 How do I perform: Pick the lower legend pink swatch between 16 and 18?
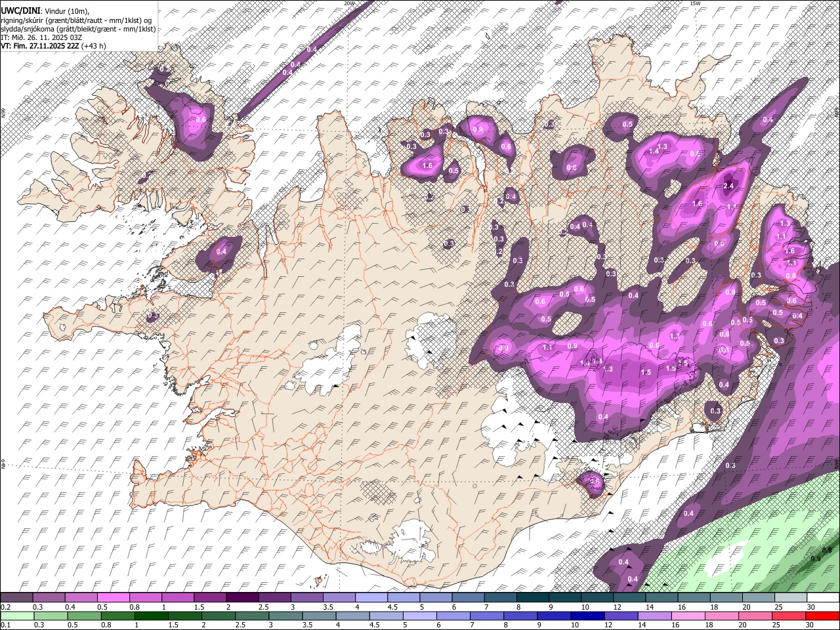[688, 616]
